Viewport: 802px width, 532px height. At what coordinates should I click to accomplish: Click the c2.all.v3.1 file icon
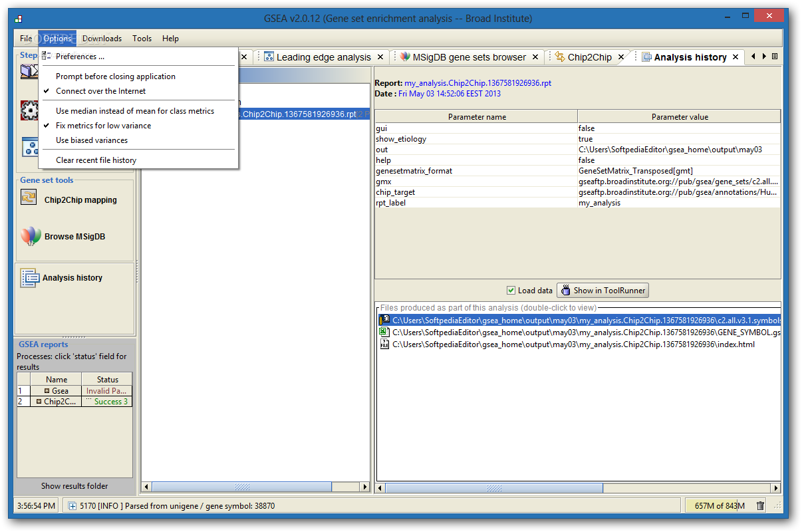(384, 321)
